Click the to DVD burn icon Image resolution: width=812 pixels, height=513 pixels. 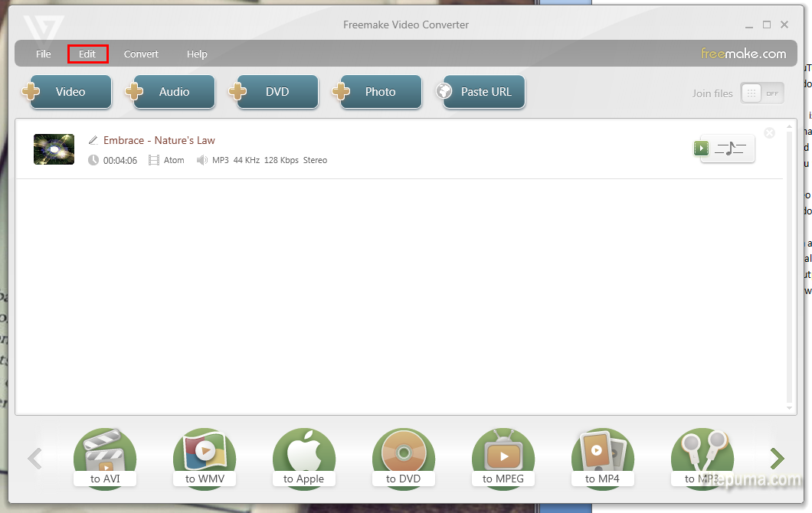coord(404,458)
